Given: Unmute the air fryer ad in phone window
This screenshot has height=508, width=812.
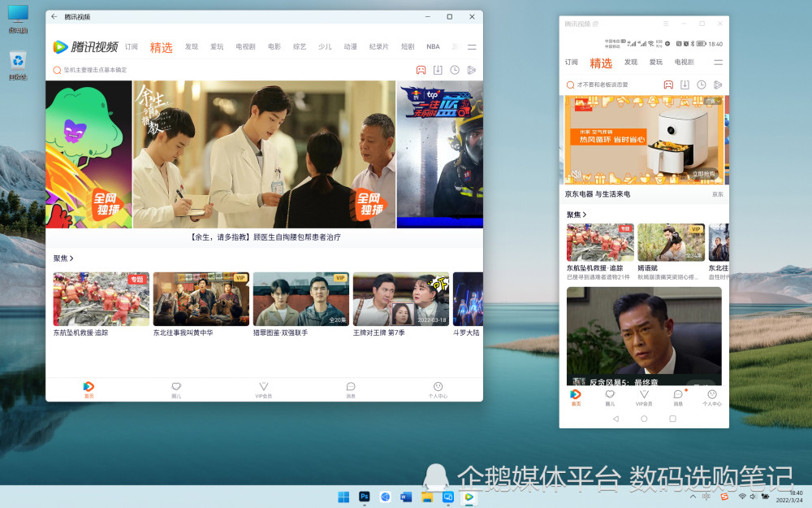Looking at the screenshot, I should click(x=576, y=175).
